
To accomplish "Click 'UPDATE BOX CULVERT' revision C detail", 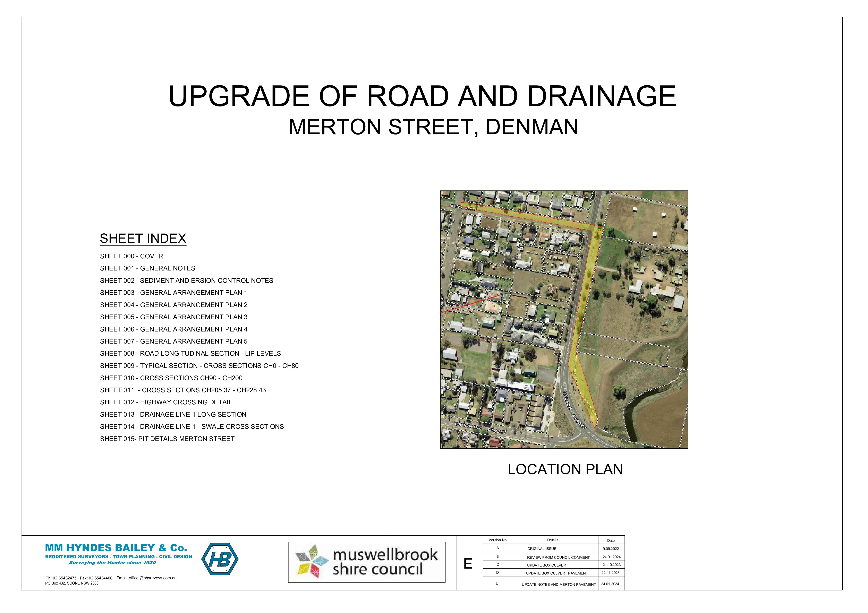I will (547, 565).
